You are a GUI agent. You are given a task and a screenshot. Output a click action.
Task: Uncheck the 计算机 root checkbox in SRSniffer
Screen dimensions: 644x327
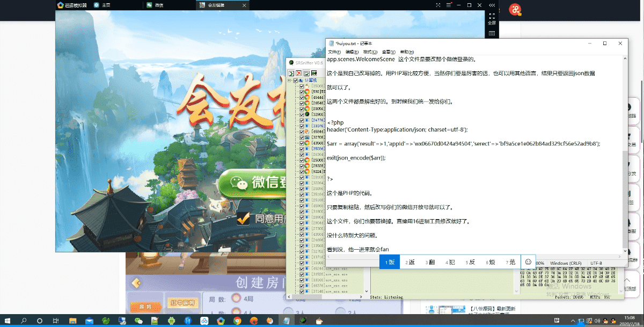point(295,81)
